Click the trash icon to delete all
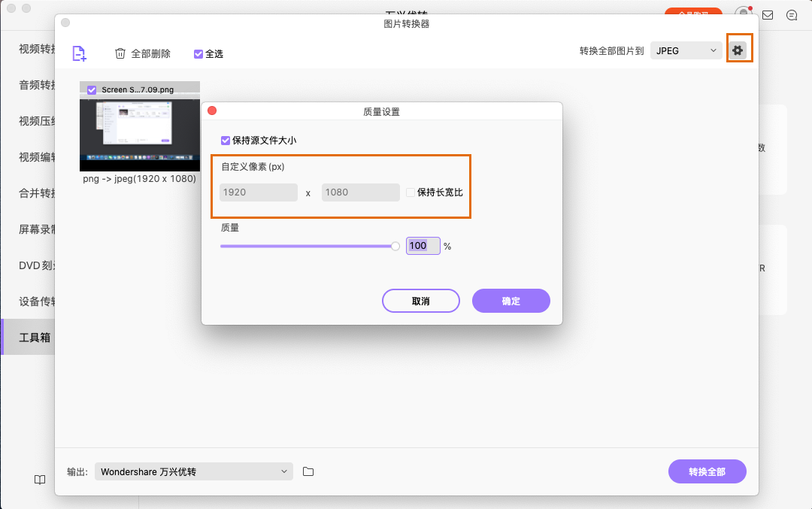Image resolution: width=812 pixels, height=509 pixels. (x=120, y=53)
